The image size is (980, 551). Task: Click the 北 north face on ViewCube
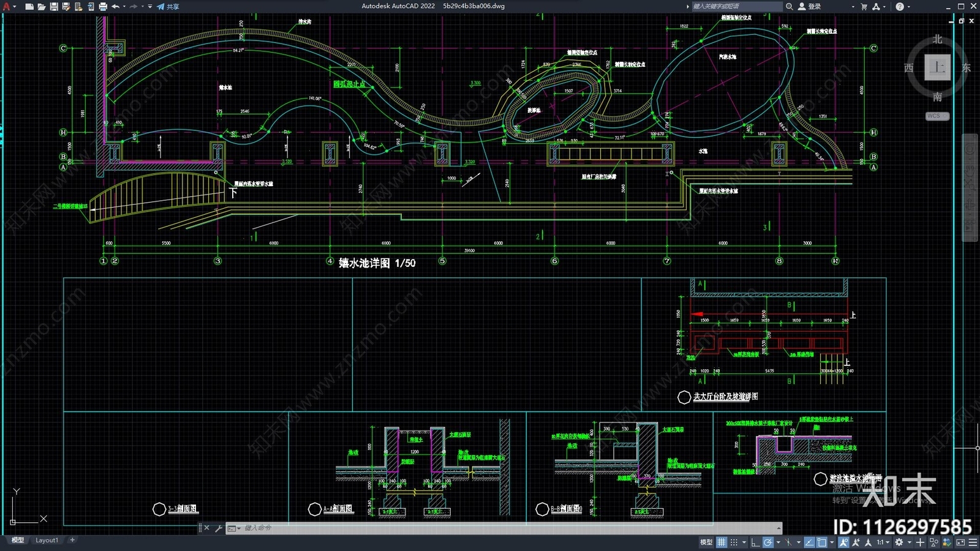(x=937, y=39)
